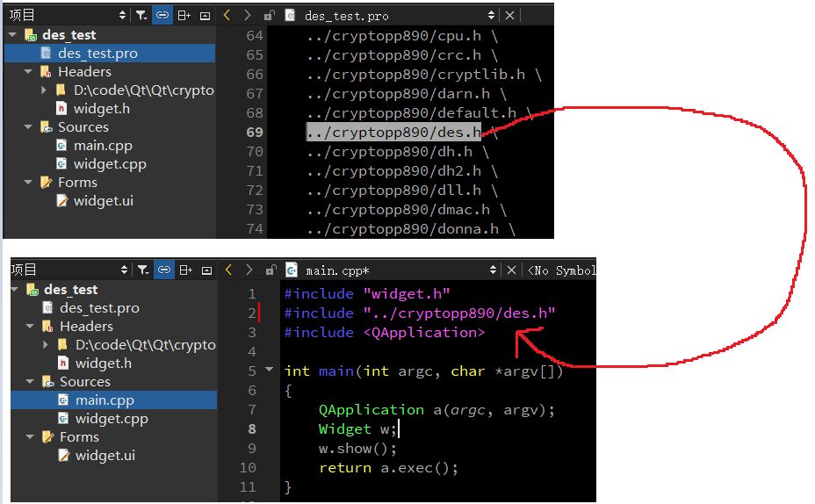Toggle writable lock icon beside main.cpp*
The height and width of the screenshot is (504, 815).
click(270, 270)
